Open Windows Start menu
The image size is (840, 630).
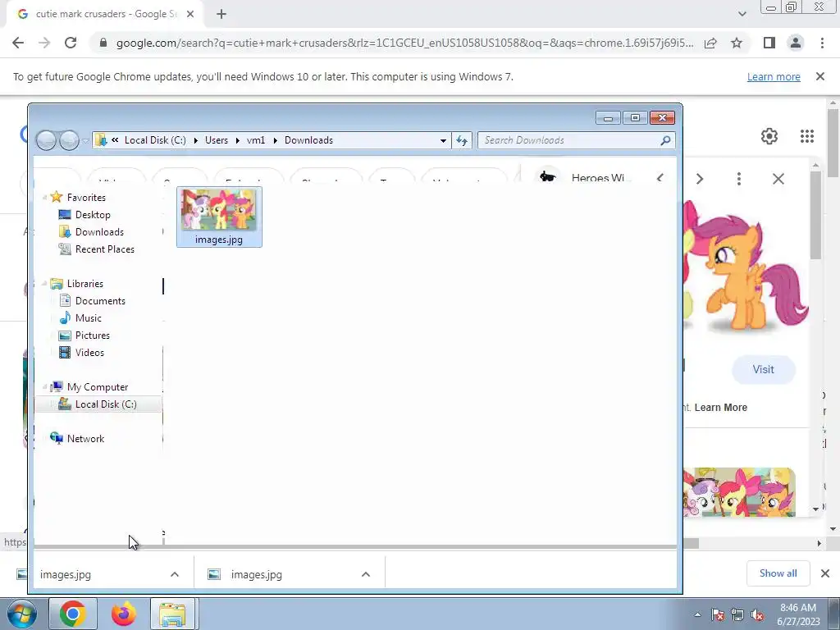pyautogui.click(x=21, y=614)
